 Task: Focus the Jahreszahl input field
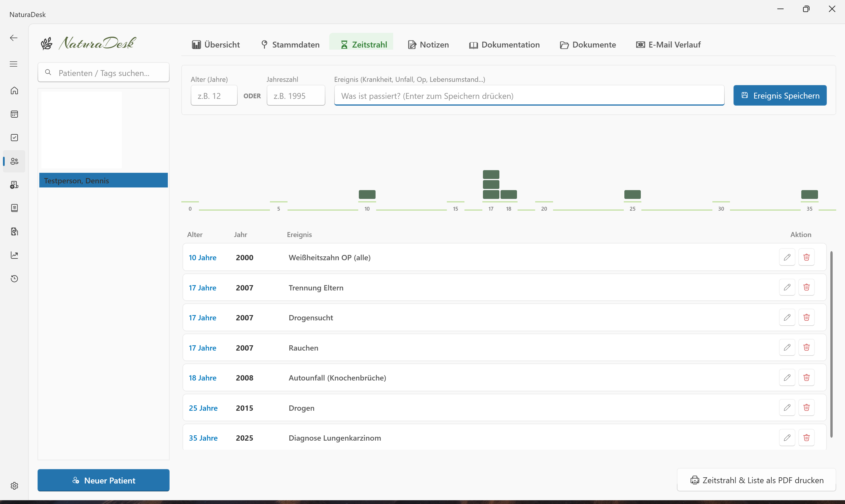point(296,96)
